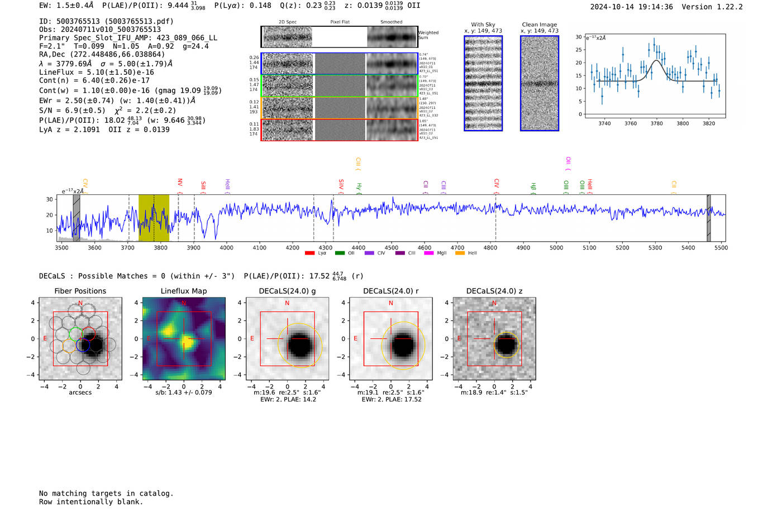The width and height of the screenshot is (782, 532).
Task: Open the Gaussian emission line fit plot
Action: [655, 76]
